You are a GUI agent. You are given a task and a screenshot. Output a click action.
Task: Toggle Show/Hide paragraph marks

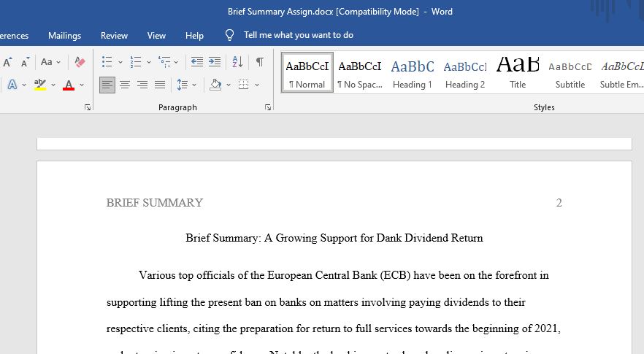tap(260, 62)
